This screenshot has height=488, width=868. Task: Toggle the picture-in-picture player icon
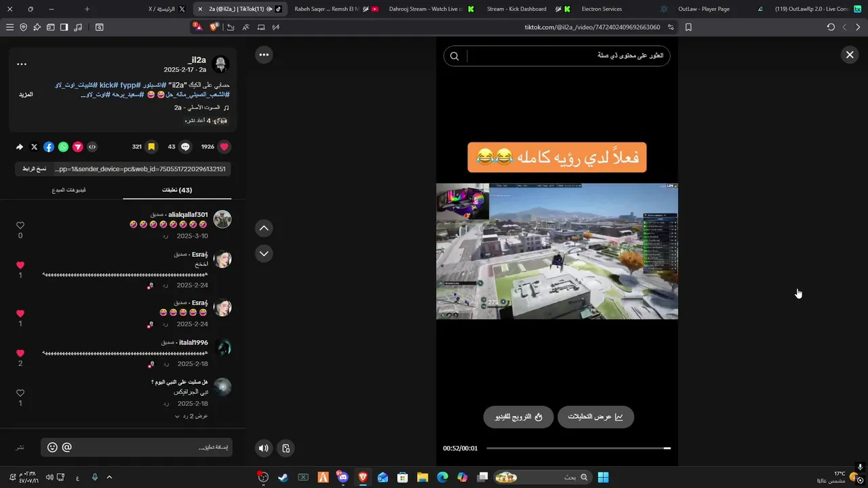(x=286, y=448)
